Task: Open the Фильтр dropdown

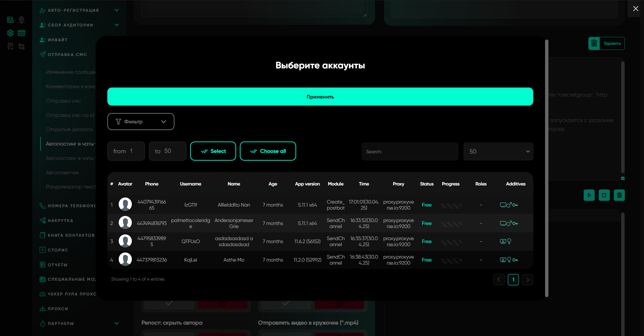Action: tap(141, 121)
